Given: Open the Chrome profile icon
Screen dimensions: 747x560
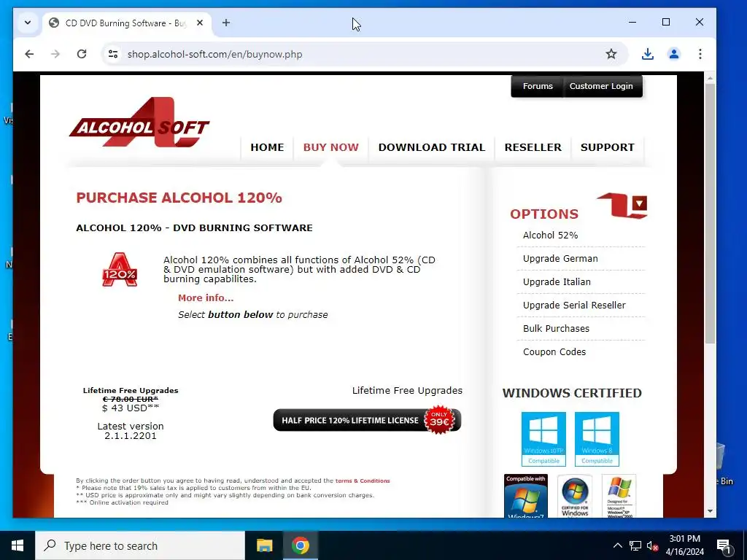Looking at the screenshot, I should (673, 54).
